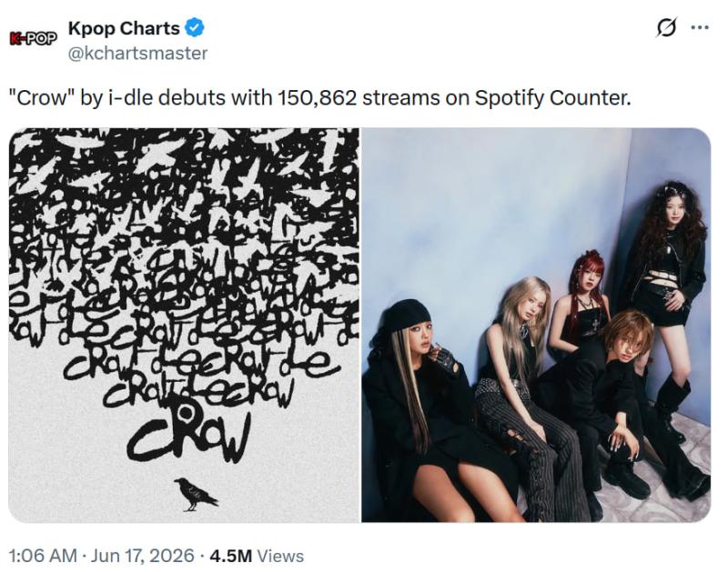The image size is (728, 572).
Task: Click the blue verified checkmark badge
Action: point(195,28)
